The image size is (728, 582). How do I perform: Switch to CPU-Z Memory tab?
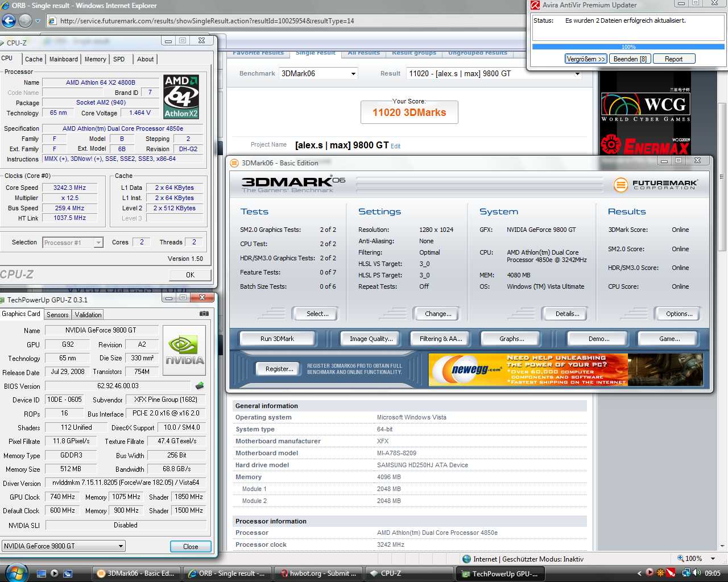(95, 59)
